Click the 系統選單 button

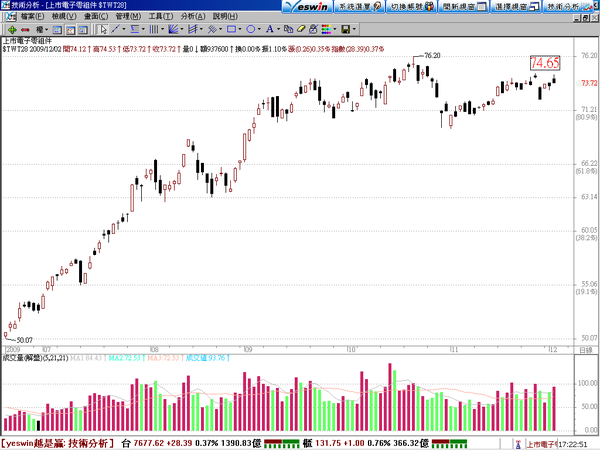tap(359, 7)
